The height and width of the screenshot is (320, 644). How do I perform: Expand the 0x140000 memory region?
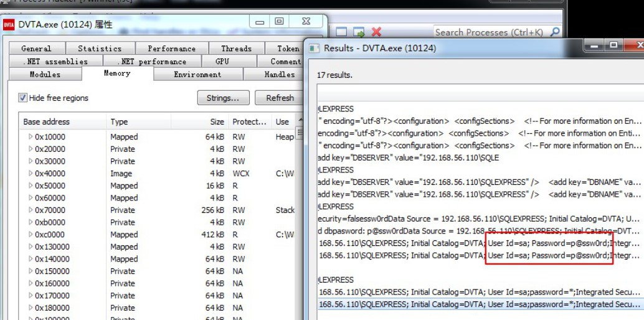pyautogui.click(x=31, y=259)
